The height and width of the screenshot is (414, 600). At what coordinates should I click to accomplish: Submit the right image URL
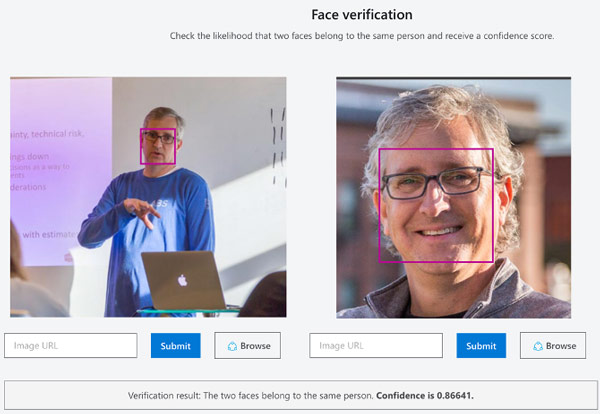[x=481, y=346]
